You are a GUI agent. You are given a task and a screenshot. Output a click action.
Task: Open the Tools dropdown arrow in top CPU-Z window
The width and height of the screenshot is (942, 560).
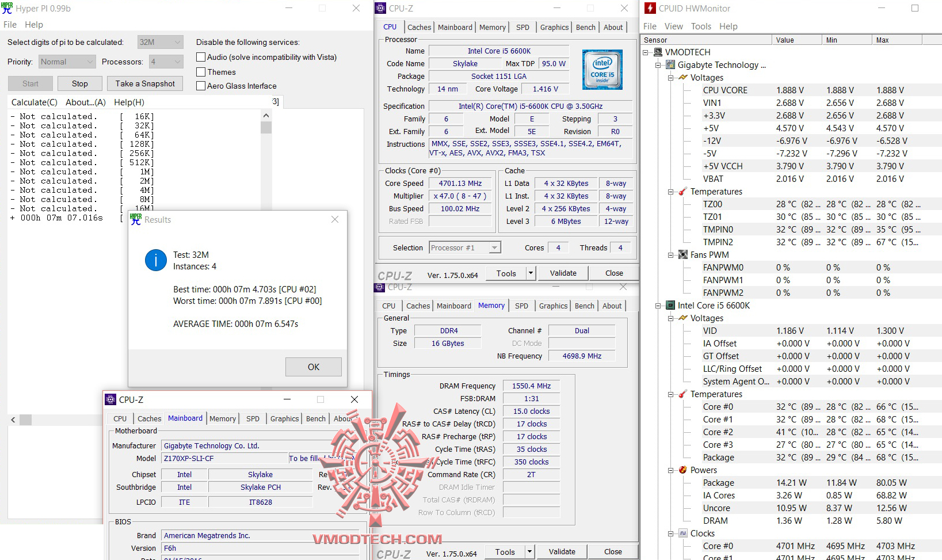pos(531,273)
